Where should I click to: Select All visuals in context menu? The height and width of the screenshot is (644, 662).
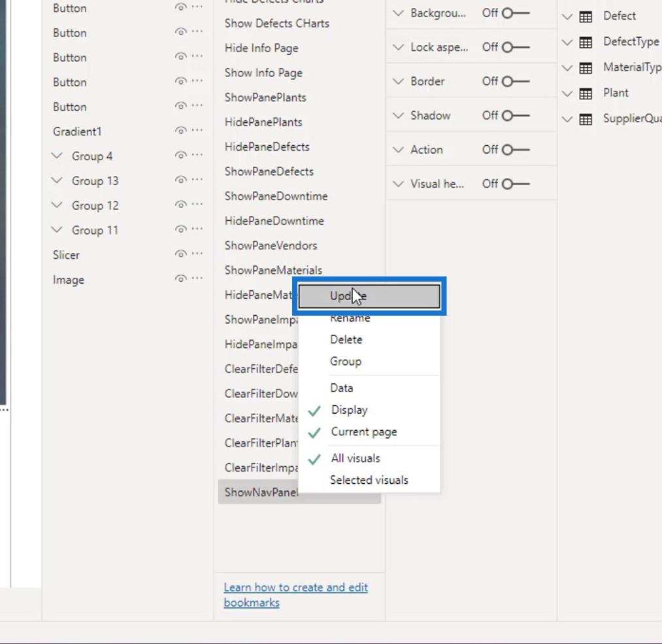[369, 458]
